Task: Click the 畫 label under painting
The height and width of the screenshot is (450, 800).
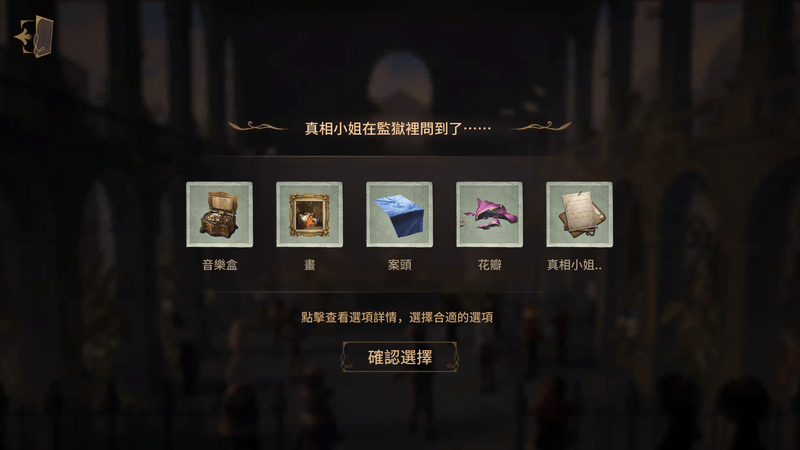Action: (310, 265)
